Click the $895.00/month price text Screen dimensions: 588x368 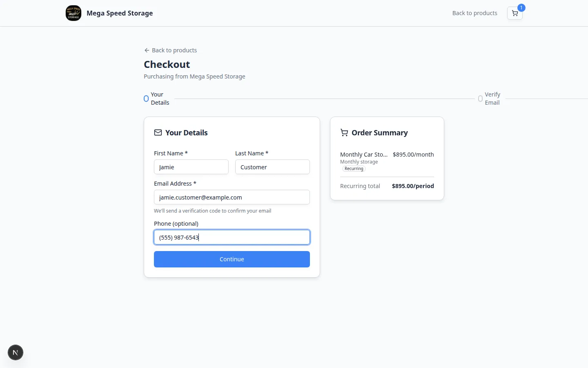[413, 155]
